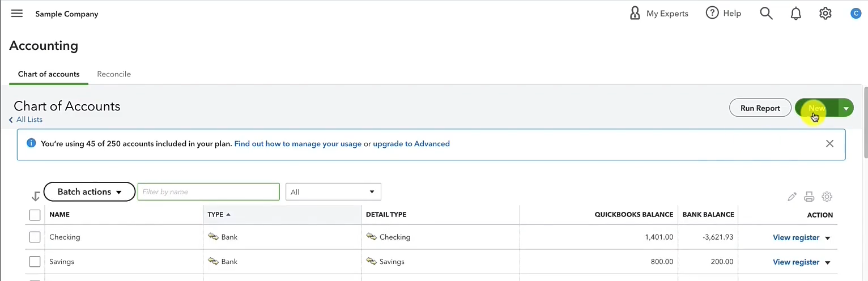This screenshot has width=868, height=281.
Task: Click the sort arrow beside Batch actions
Action: (36, 196)
